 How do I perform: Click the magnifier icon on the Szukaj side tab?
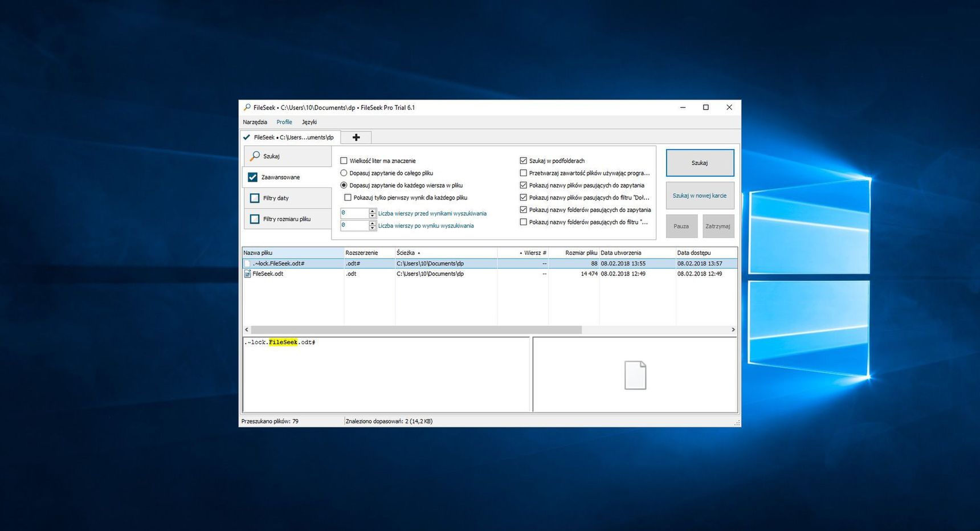click(255, 156)
